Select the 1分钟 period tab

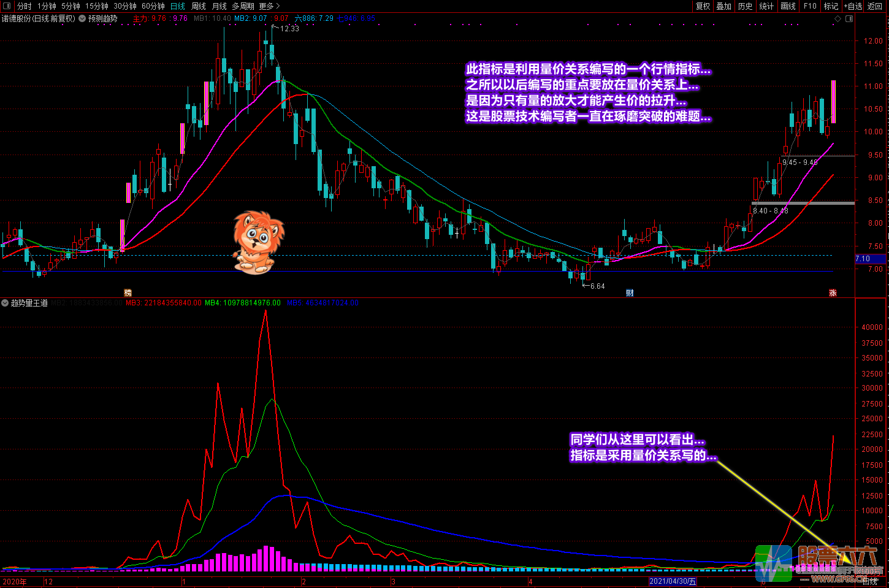pos(47,6)
